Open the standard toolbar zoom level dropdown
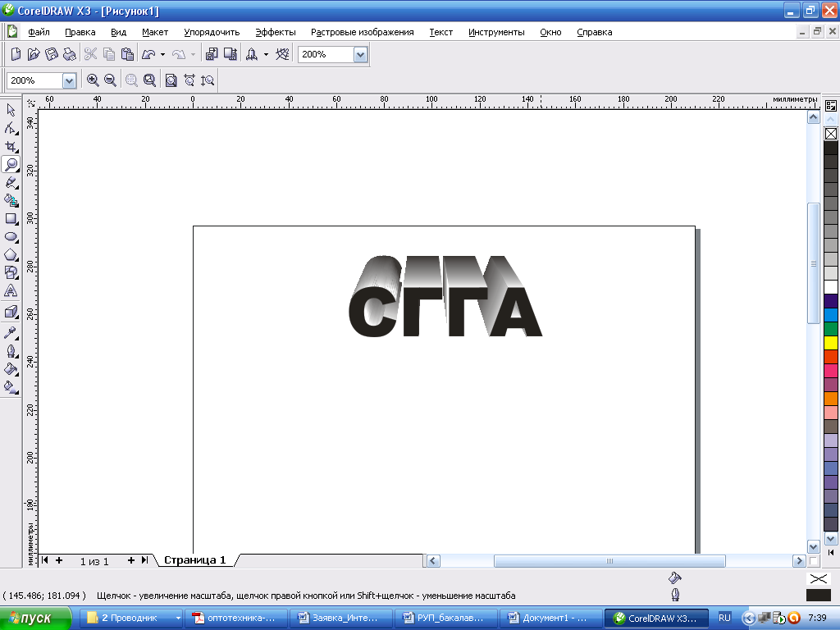Image resolution: width=840 pixels, height=630 pixels. coord(361,54)
